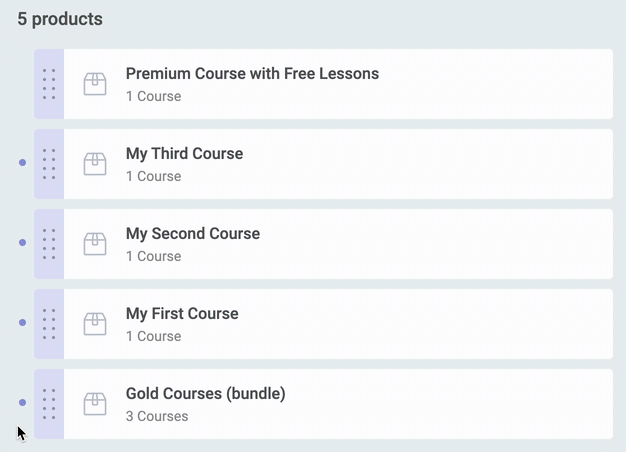Click box icon beside Premium Course

point(95,84)
